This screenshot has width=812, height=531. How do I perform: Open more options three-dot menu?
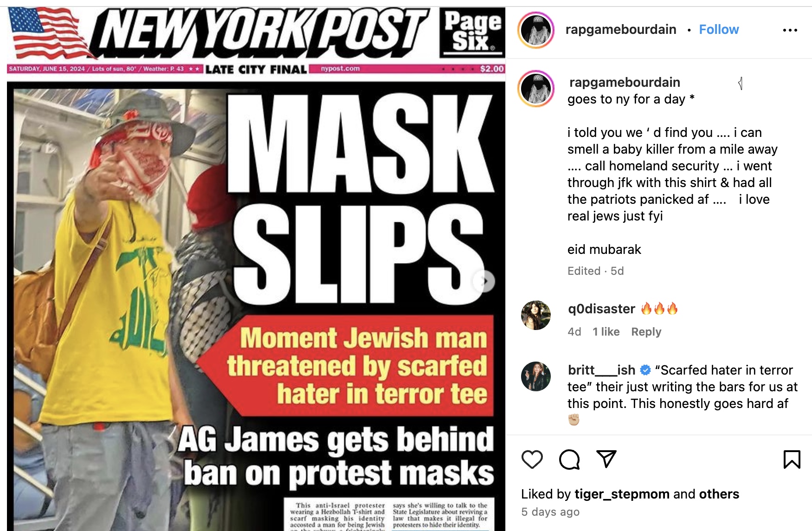tap(790, 30)
